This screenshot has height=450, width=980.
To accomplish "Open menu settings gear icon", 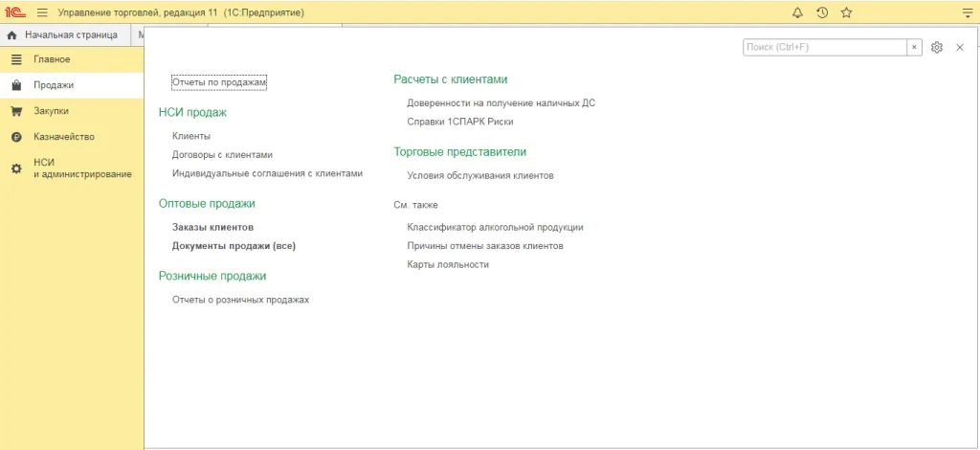I will pyautogui.click(x=937, y=47).
